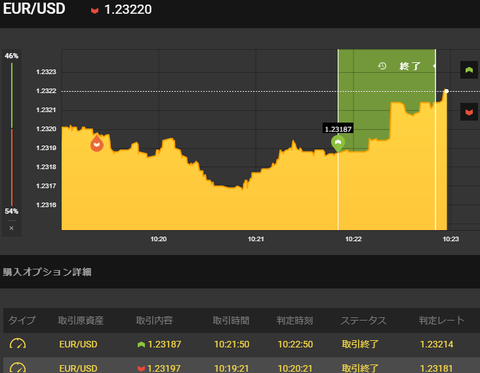Click the 1.2322 price axis label
Image resolution: width=480 pixels, height=373 pixels.
pos(46,91)
